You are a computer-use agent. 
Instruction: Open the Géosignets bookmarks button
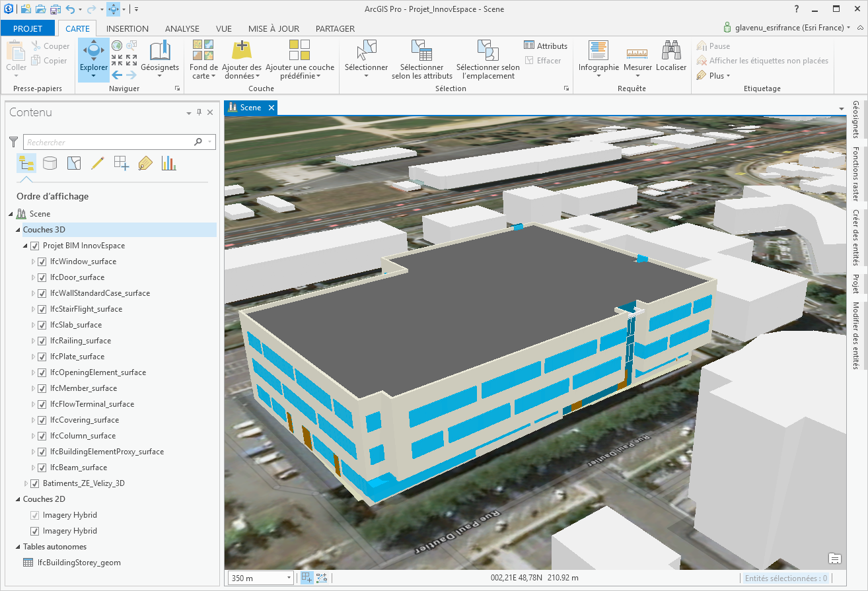click(x=160, y=59)
